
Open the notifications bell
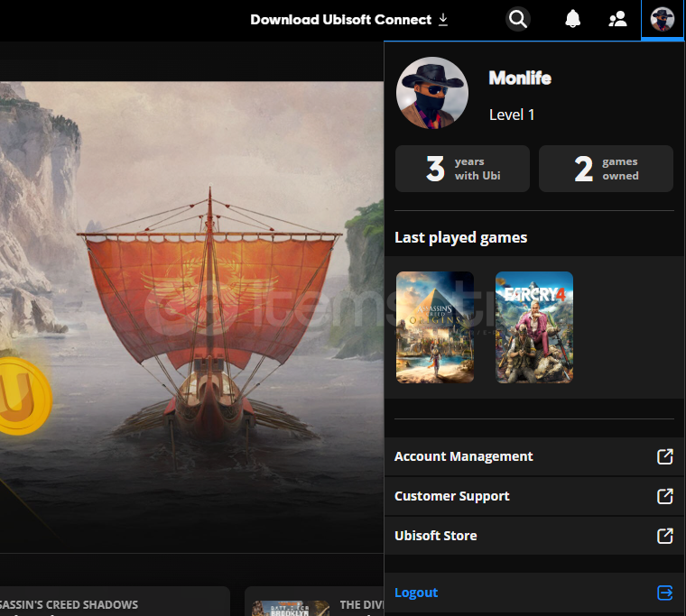coord(572,19)
